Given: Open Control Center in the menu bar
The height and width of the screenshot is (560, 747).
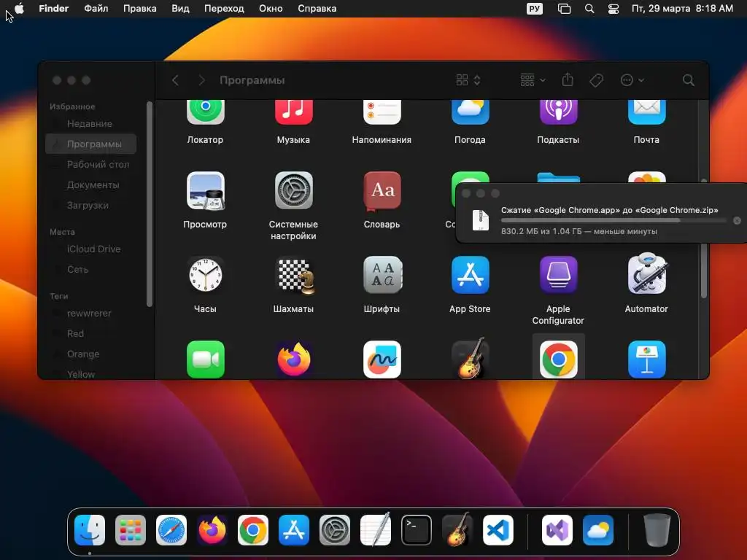Looking at the screenshot, I should [614, 9].
